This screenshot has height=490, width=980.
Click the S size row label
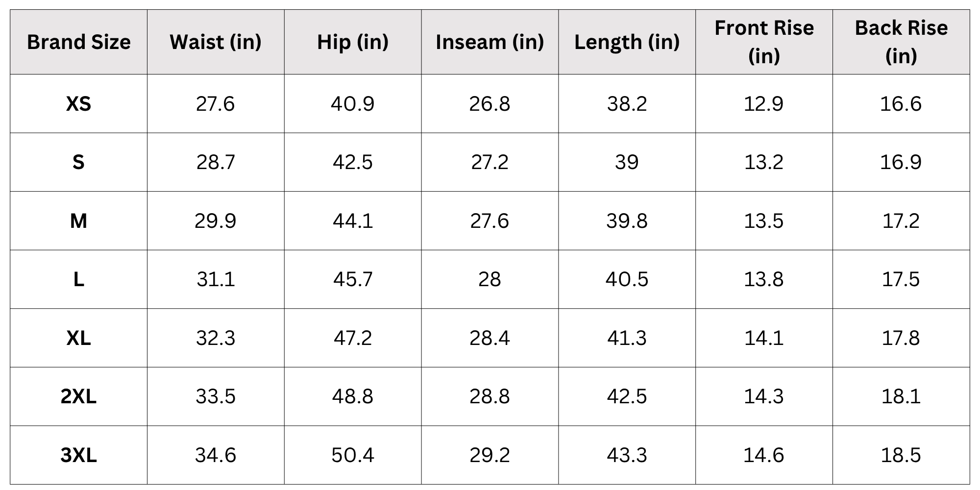coord(78,162)
